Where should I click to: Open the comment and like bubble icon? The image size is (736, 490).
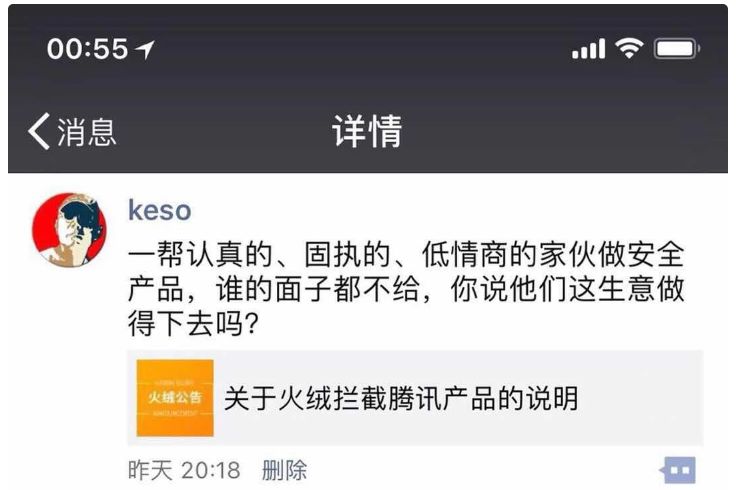coord(678,470)
